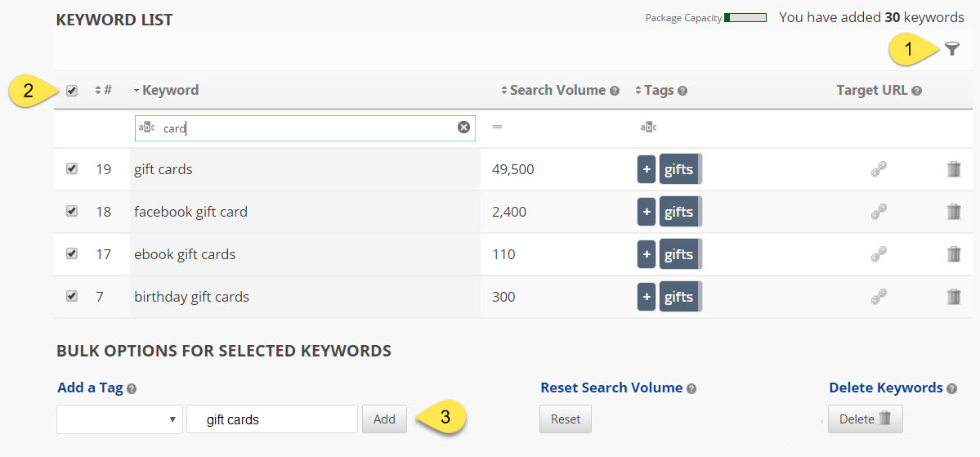Sort the list by Tags column
The width and height of the screenshot is (980, 457).
point(658,90)
